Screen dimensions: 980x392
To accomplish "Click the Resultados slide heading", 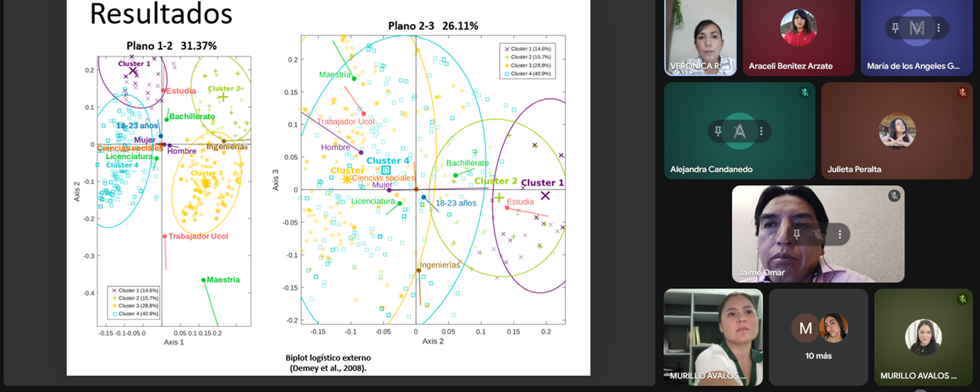I will [161, 14].
